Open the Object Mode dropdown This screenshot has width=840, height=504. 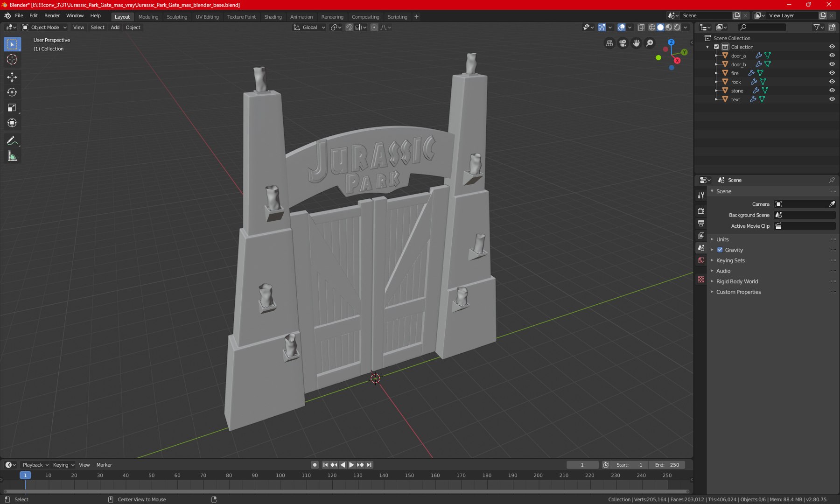[x=44, y=28]
